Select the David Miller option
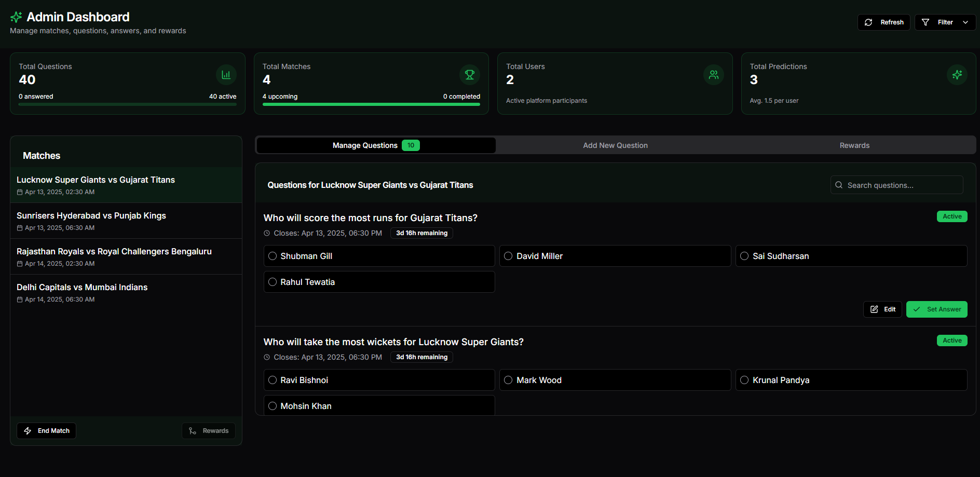Viewport: 980px width, 477px height. [x=615, y=256]
